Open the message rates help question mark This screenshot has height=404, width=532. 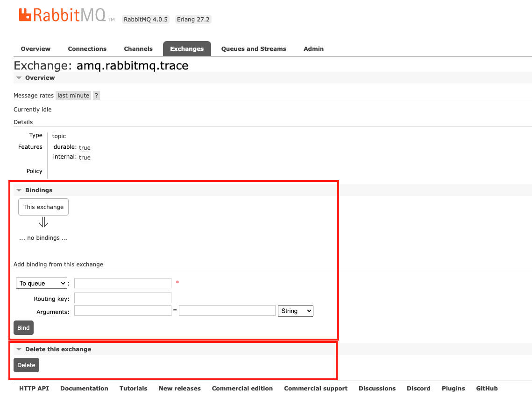pyautogui.click(x=96, y=95)
